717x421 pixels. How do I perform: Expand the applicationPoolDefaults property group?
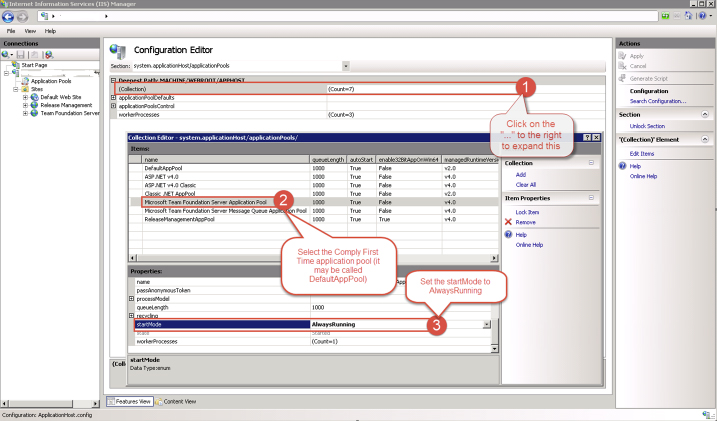[x=113, y=97]
